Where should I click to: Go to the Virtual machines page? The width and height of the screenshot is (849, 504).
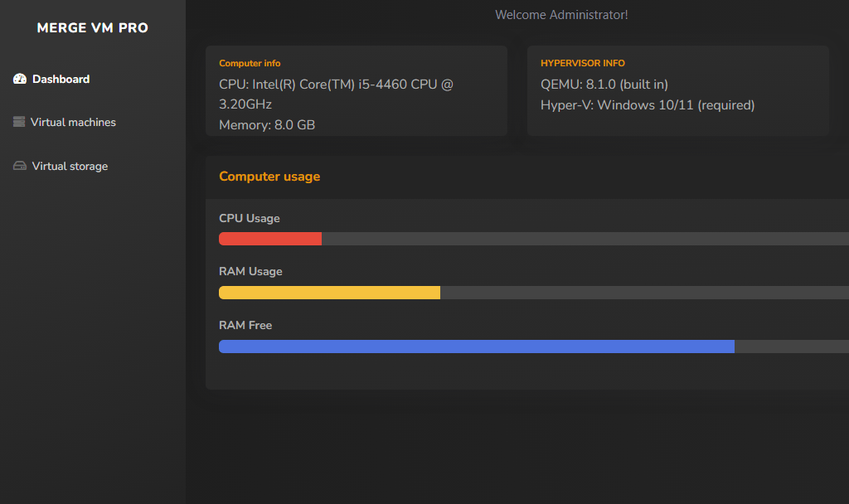73,123
